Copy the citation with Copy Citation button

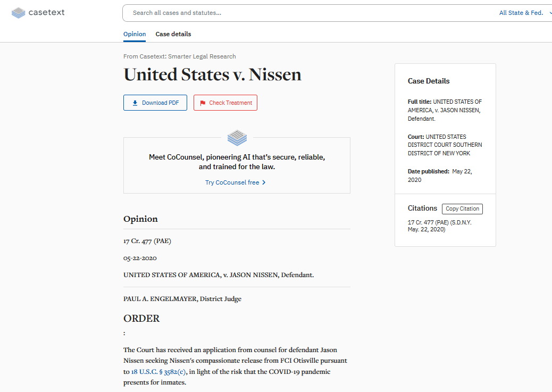(462, 209)
